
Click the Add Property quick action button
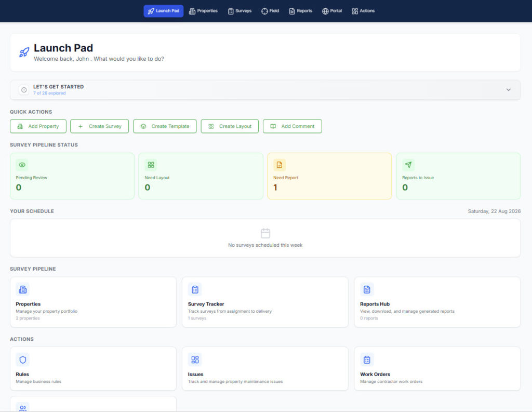[38, 126]
